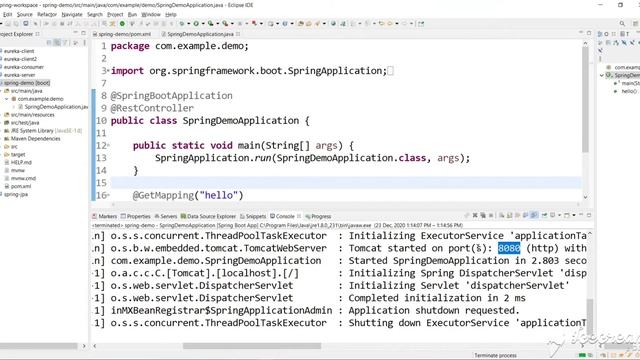Collapse SpringDemoApplication class in Outline
Screen dimensions: 640x360
tap(602, 76)
